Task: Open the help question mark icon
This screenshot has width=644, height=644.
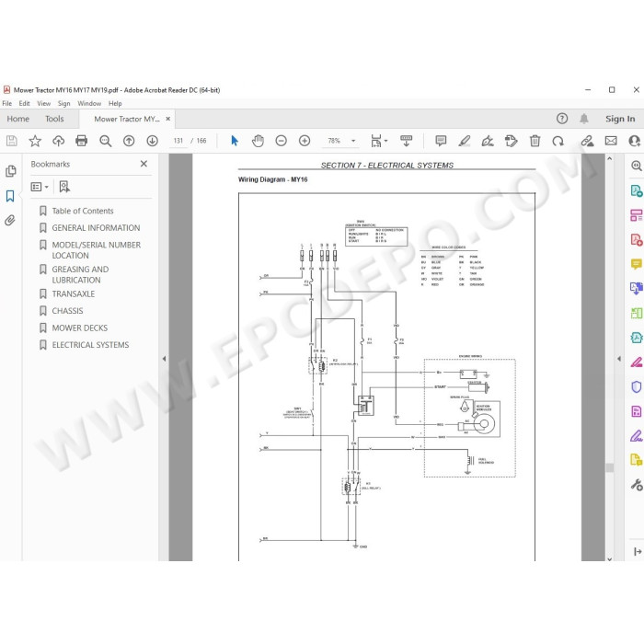Action: click(562, 119)
